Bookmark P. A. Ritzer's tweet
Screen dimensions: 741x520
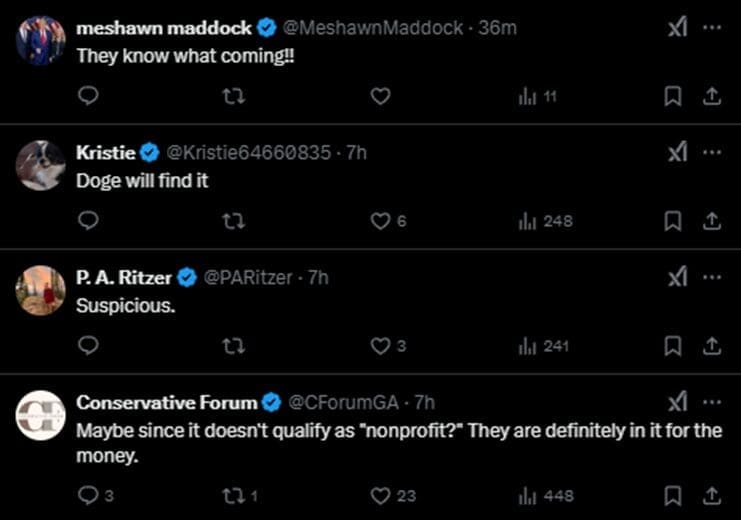(x=673, y=346)
